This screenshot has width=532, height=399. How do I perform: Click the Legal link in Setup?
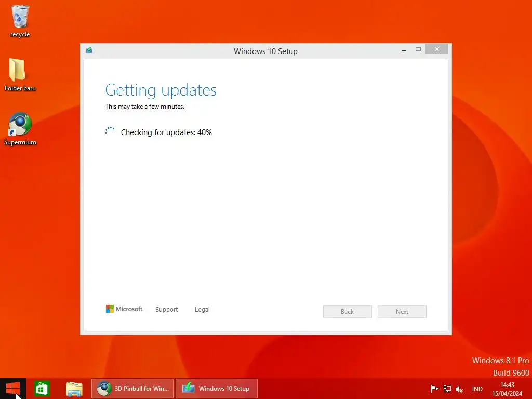202,310
